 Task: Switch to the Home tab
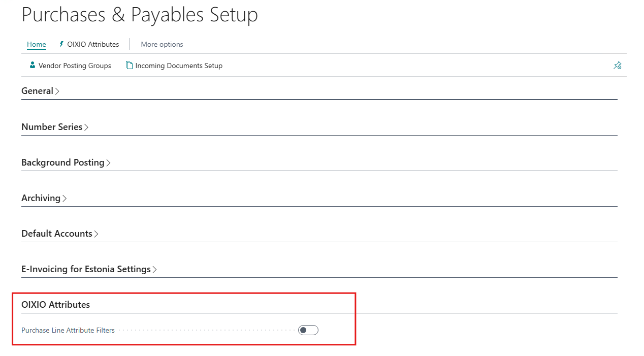[37, 44]
